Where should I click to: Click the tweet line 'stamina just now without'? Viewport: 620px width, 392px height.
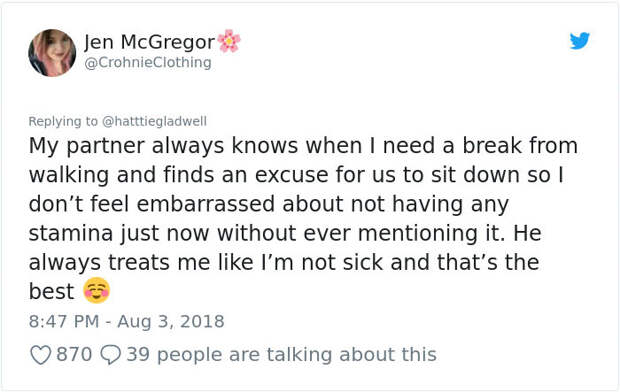(285, 233)
